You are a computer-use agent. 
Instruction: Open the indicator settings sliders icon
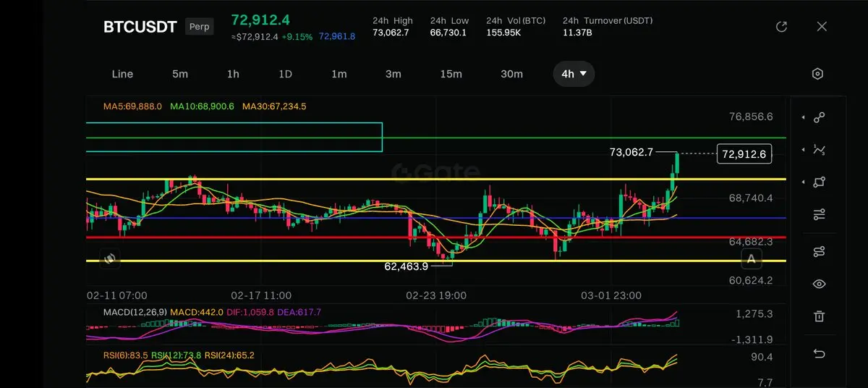pyautogui.click(x=819, y=214)
